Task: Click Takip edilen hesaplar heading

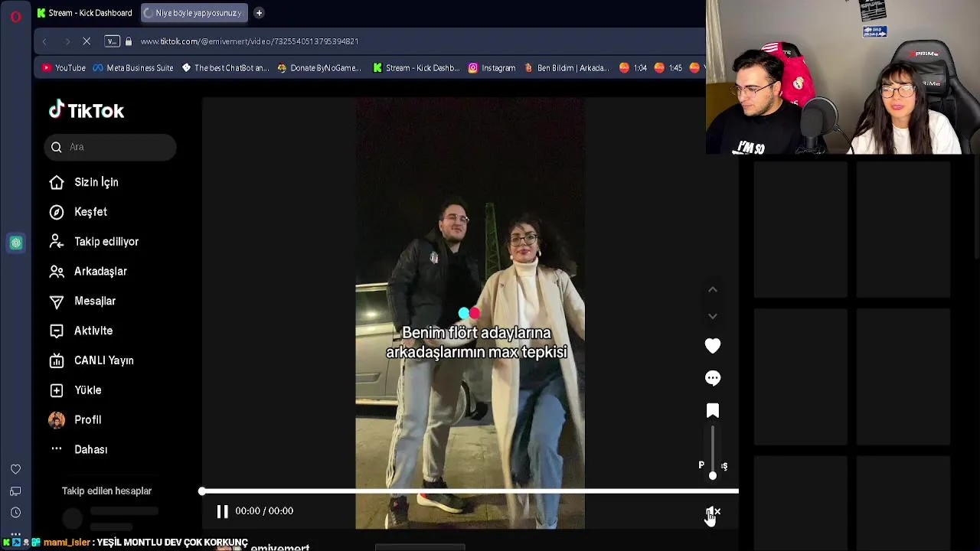Action: coord(106,491)
